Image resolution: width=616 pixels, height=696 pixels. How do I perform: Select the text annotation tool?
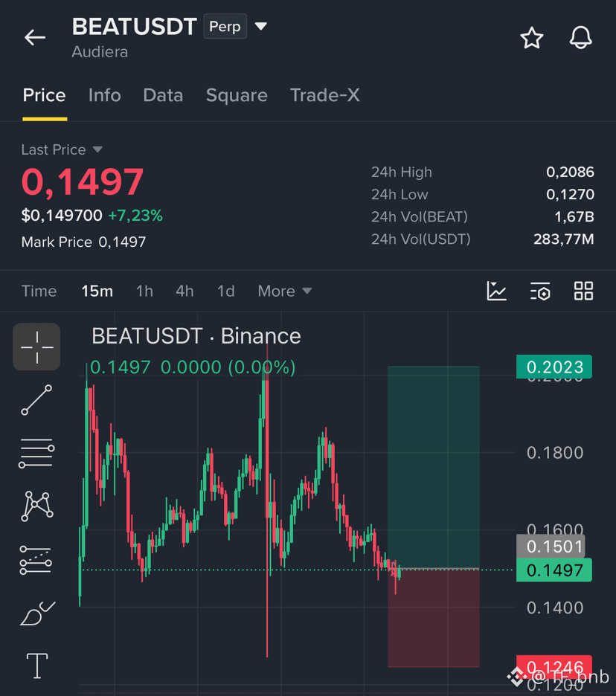click(x=37, y=666)
